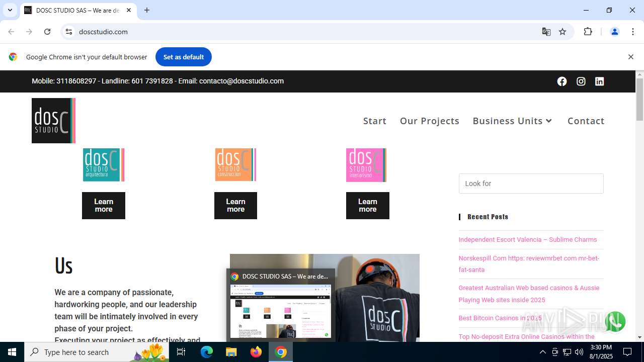Viewport: 644px width, 362px height.
Task: Open the Our Projects menu item
Action: [430, 121]
